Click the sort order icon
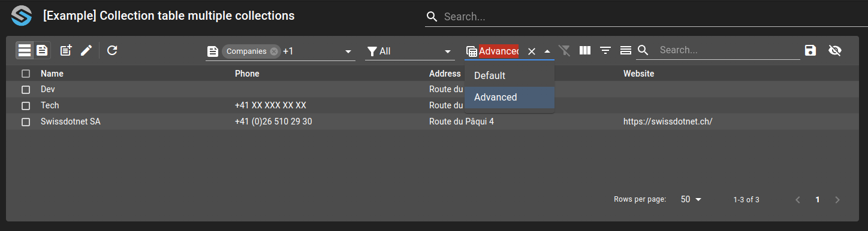 tap(605, 50)
